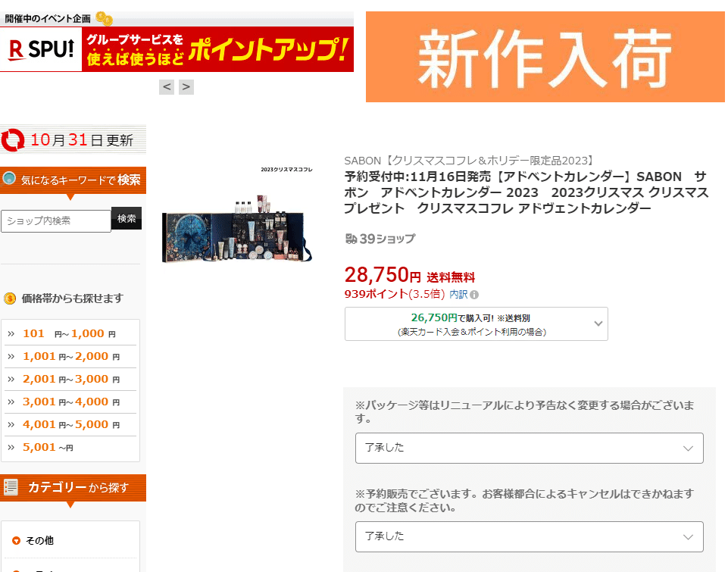The height and width of the screenshot is (572, 728).
Task: Click the 送料無料 label
Action: (x=451, y=277)
